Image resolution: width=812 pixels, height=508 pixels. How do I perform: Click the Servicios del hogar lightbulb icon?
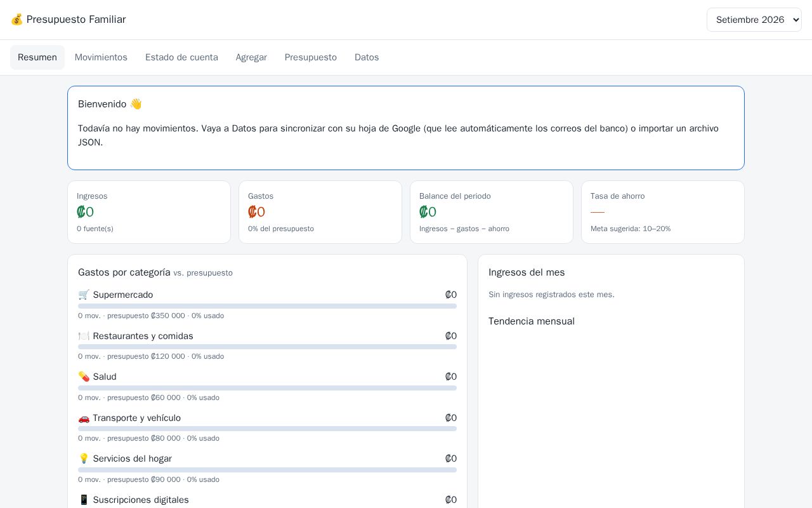click(x=84, y=458)
